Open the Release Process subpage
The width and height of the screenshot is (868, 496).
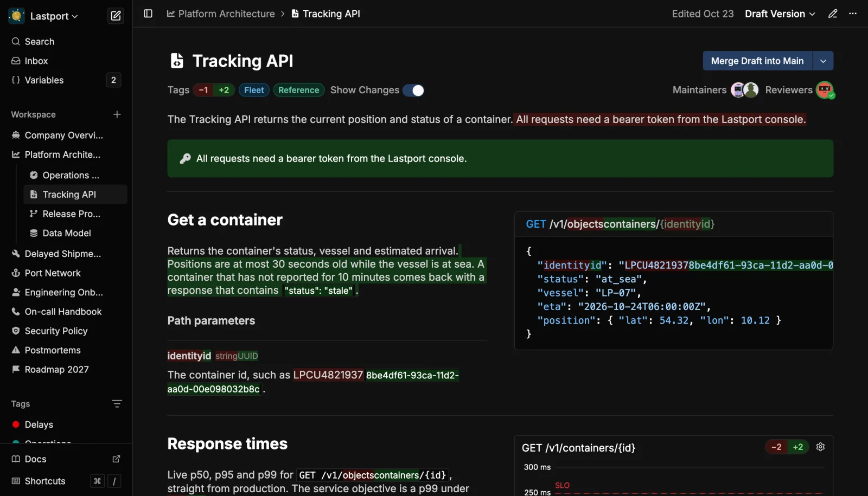(75, 214)
